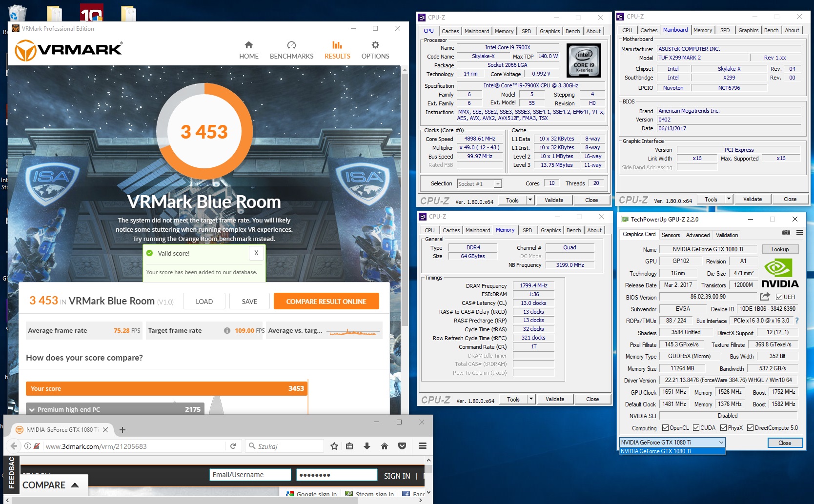Click Bus Interface question mark in GPU-Z
Screen dimensions: 814x504
tap(797, 321)
